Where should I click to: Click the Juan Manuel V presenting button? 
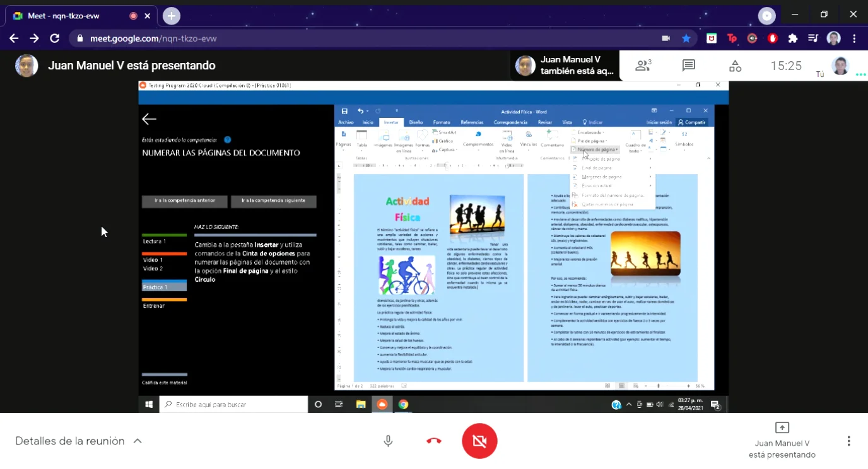[782, 441]
